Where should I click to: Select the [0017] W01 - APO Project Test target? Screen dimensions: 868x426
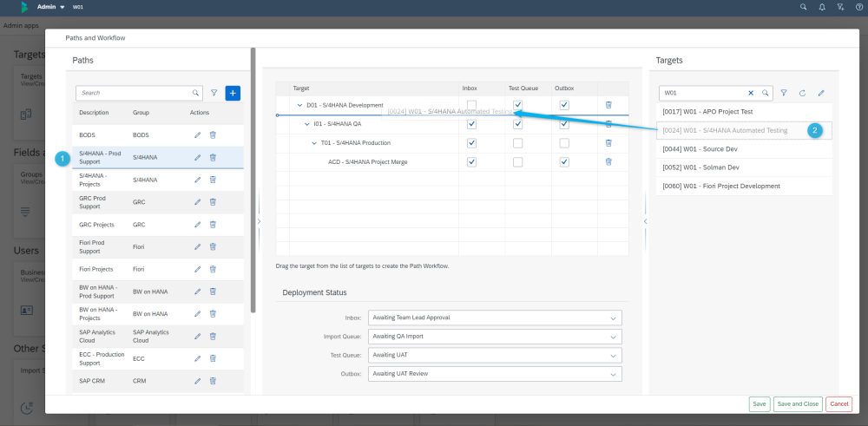click(x=744, y=112)
